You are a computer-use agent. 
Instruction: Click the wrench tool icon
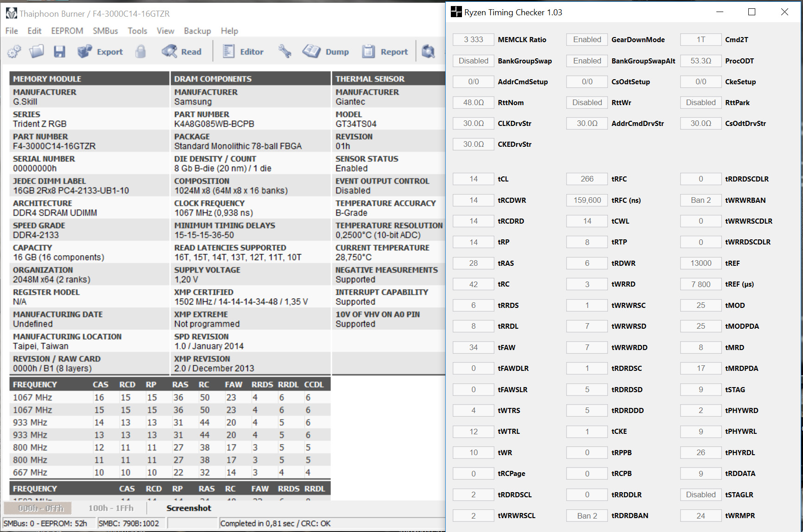point(285,51)
